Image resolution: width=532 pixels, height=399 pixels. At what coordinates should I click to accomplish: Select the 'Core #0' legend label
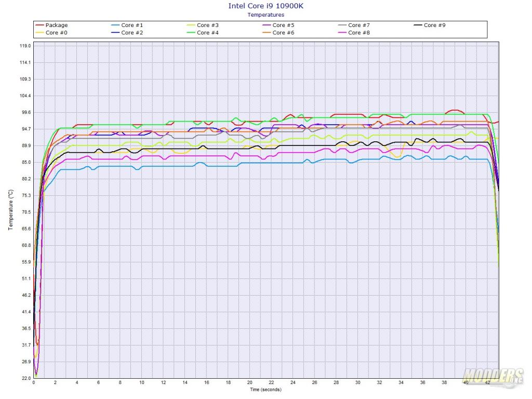pyautogui.click(x=56, y=33)
